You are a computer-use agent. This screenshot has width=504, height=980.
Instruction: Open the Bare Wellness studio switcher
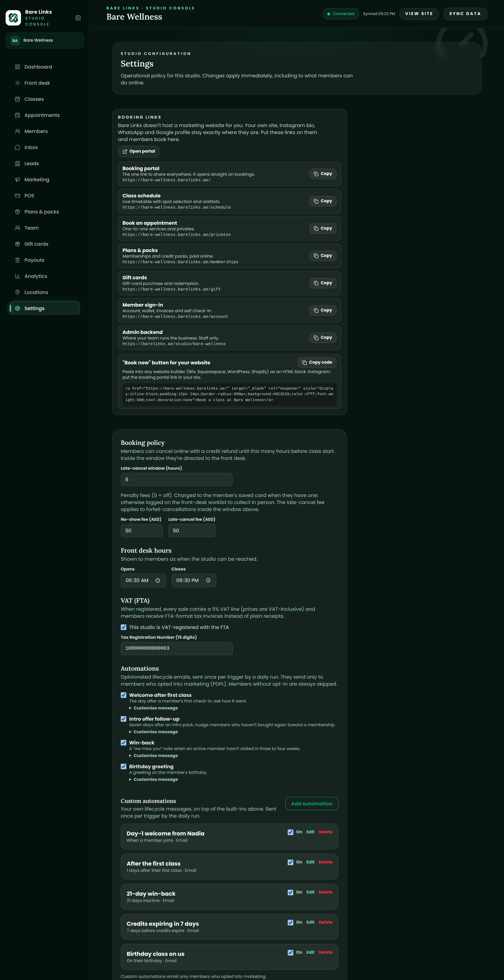coord(44,41)
